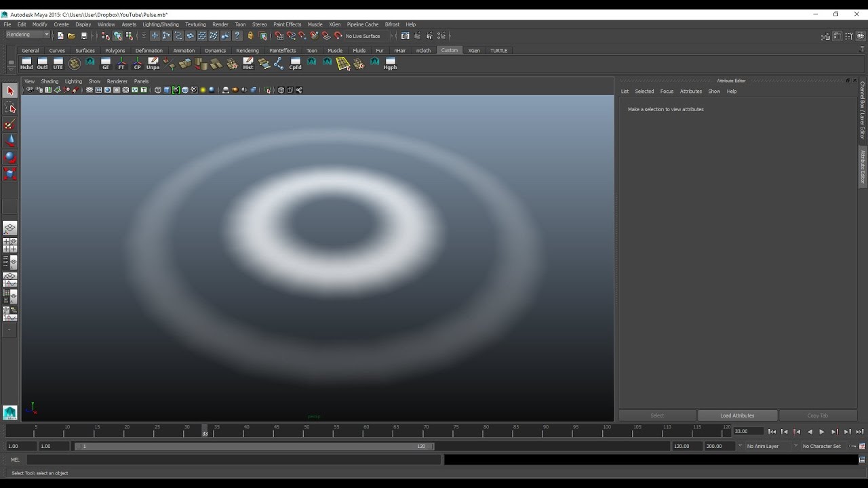Select the Rotate tool sphere icon
The image size is (868, 488).
10,157
